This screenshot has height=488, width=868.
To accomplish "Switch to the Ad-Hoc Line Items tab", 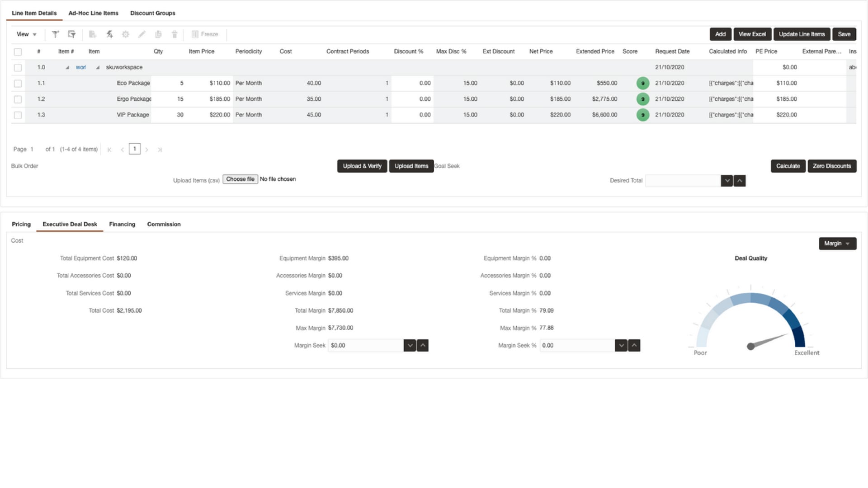I will tap(93, 13).
